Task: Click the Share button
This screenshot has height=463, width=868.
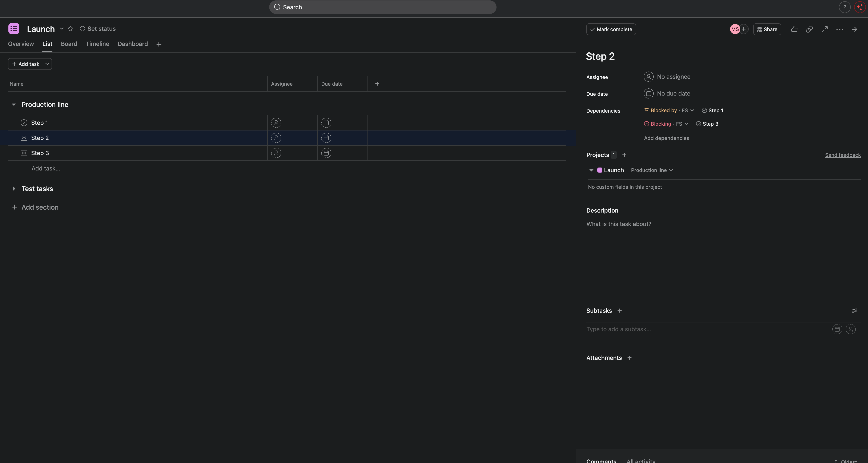Action: (x=767, y=29)
